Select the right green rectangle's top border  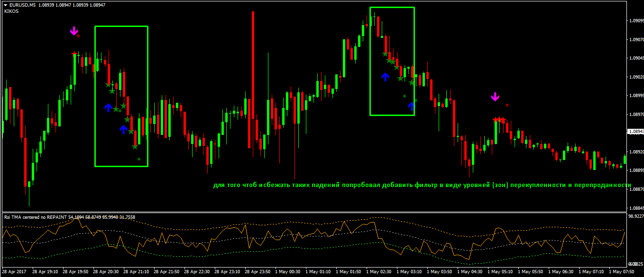click(392, 8)
